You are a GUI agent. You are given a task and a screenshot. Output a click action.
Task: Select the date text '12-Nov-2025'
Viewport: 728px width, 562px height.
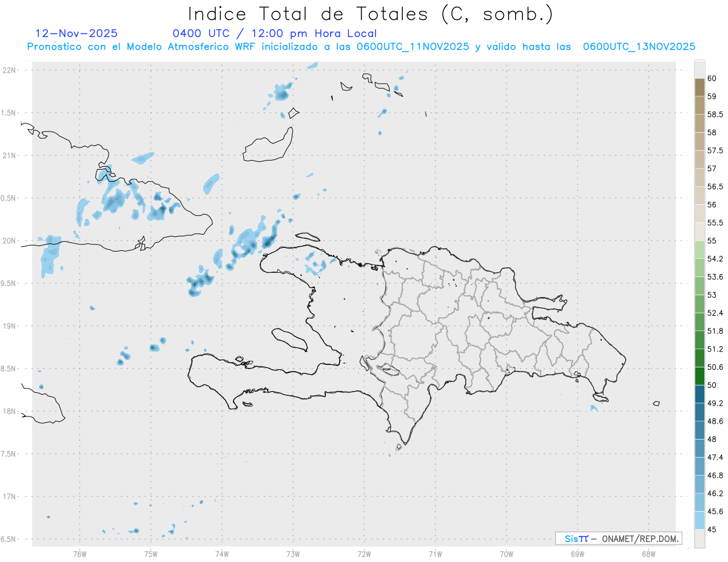pos(76,33)
